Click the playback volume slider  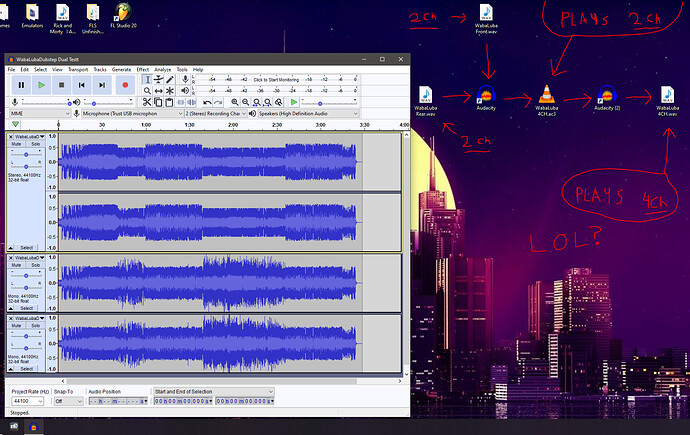point(107,102)
